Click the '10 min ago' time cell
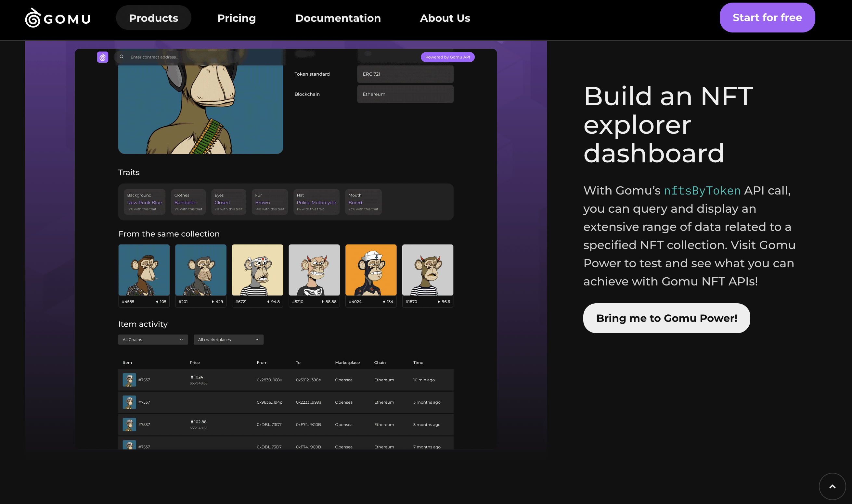The width and height of the screenshot is (852, 504). (x=424, y=380)
